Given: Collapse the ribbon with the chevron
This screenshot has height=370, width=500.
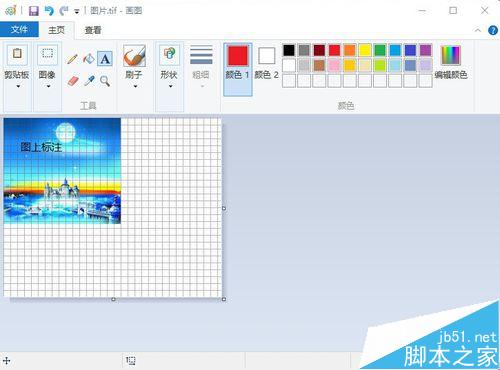Looking at the screenshot, I should click(478, 30).
